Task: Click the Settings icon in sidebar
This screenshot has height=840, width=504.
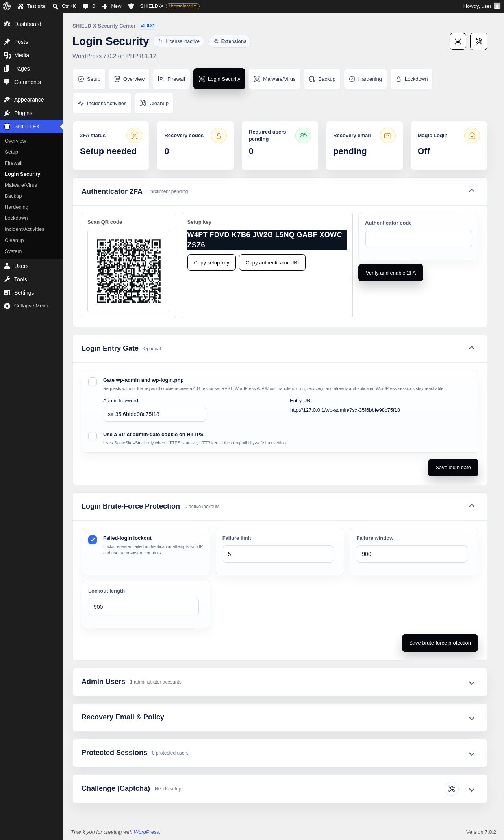Action: pos(7,293)
